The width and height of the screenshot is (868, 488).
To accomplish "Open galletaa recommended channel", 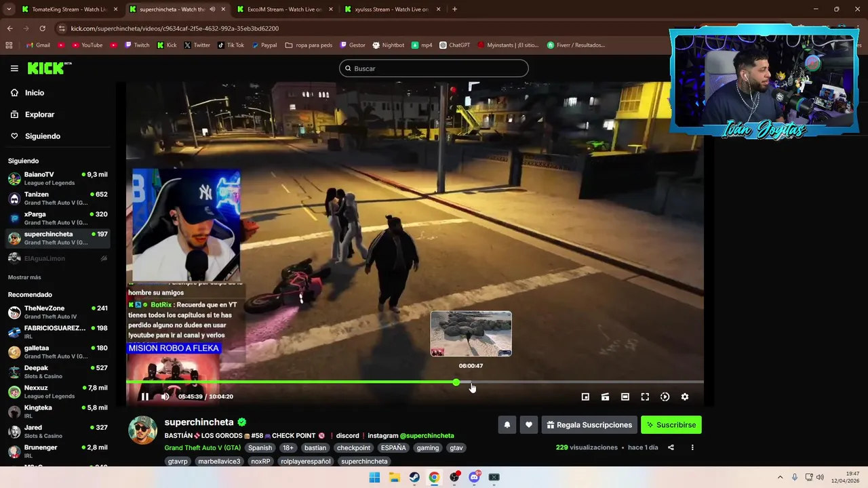I will tap(58, 352).
